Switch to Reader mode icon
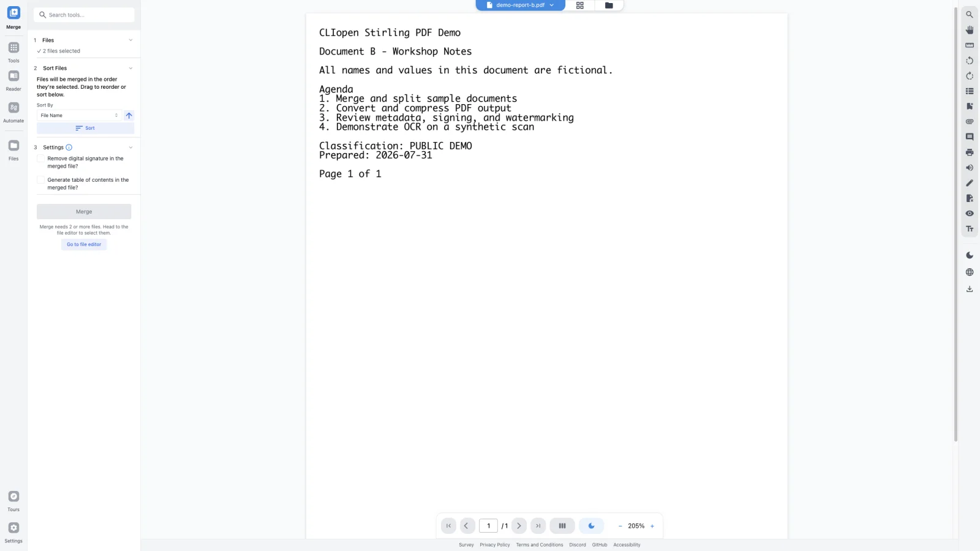The width and height of the screenshot is (980, 551). [x=13, y=76]
